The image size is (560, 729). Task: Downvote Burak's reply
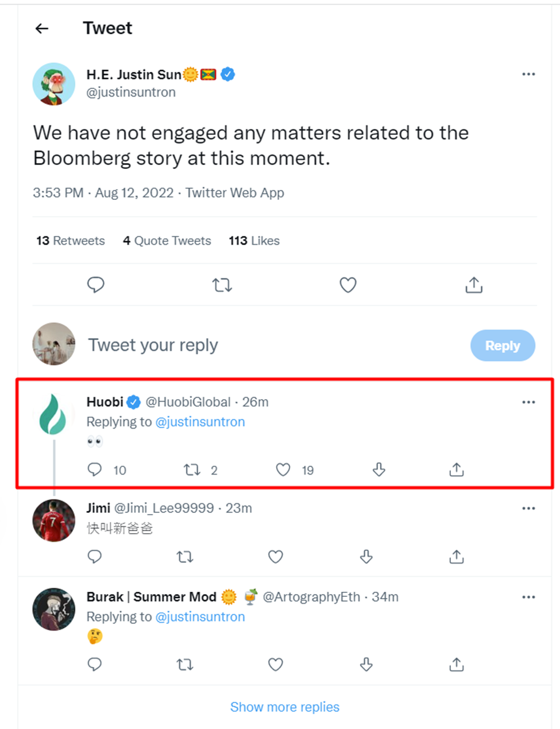pos(366,665)
